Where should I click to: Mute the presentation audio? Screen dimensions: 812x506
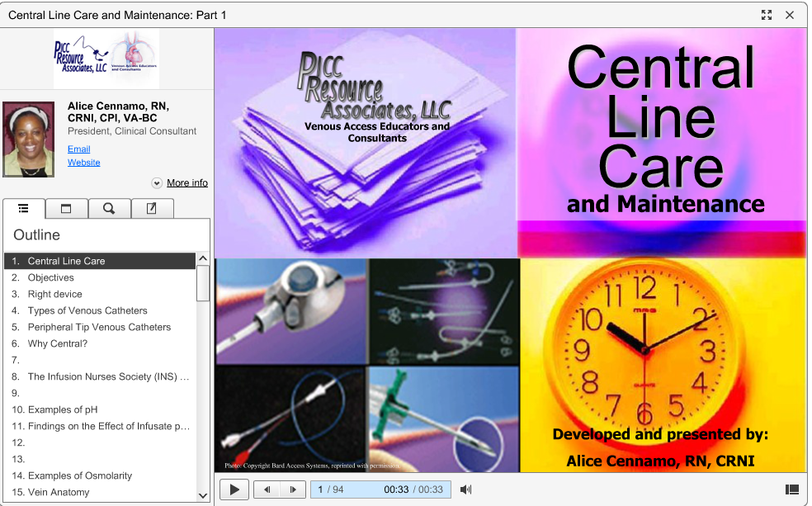pyautogui.click(x=465, y=489)
